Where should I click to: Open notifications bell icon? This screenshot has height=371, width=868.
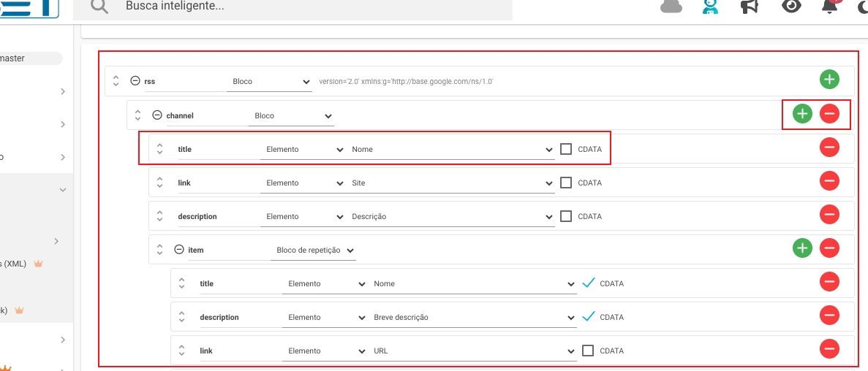[829, 6]
